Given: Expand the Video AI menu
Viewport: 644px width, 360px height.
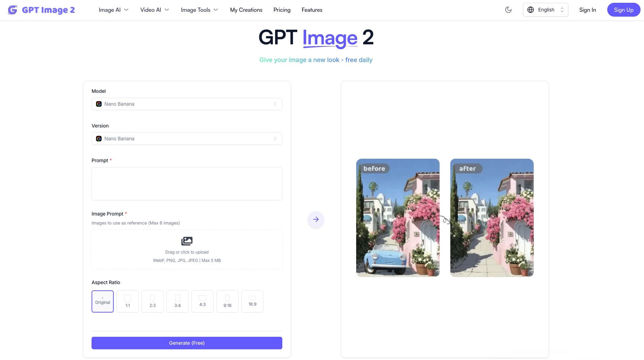Looking at the screenshot, I should tap(155, 10).
